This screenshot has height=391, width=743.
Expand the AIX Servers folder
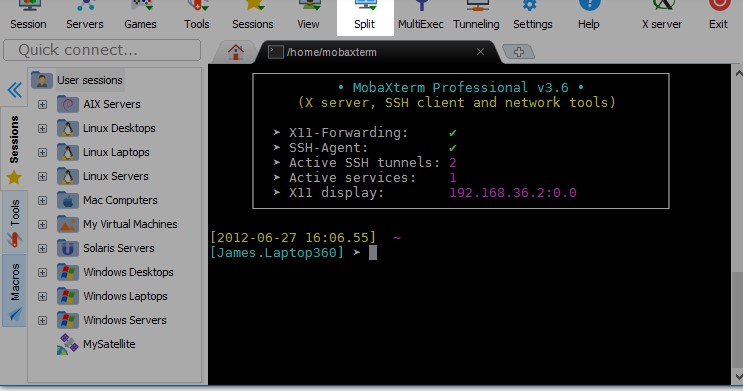[42, 104]
